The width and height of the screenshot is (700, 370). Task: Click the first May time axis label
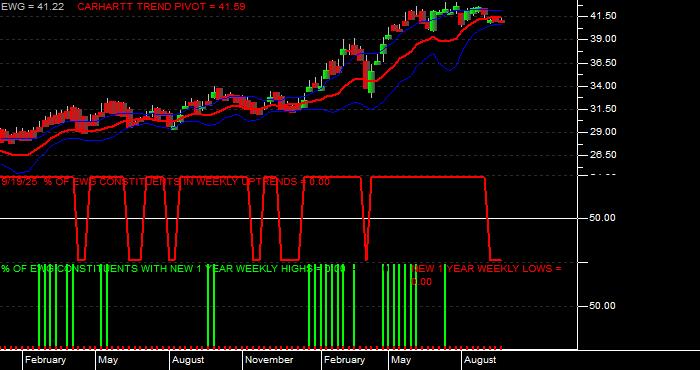(108, 360)
